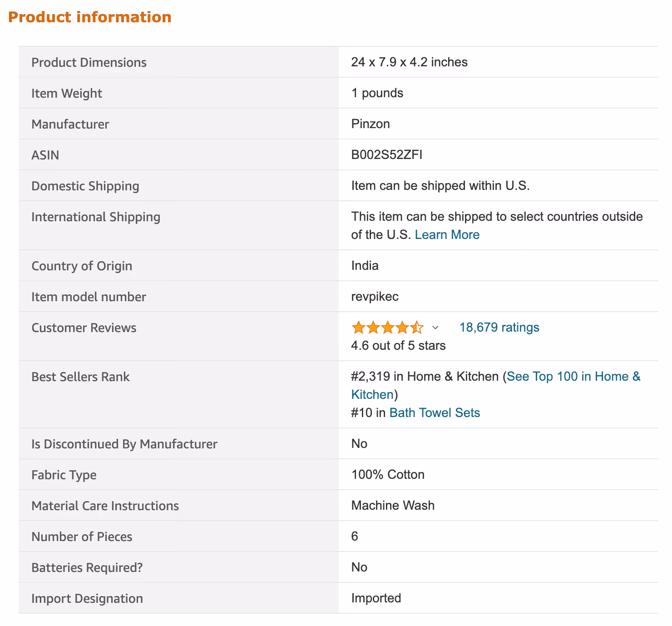Click the International Shipping label
Screen dimensions: 672x626
click(x=96, y=217)
